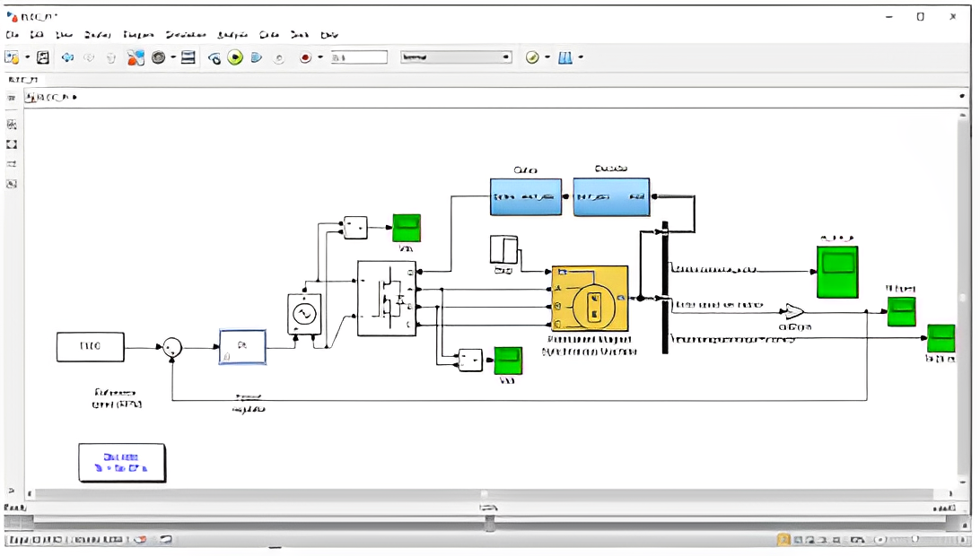Click the green Run simulation button
The image size is (980, 556).
coord(235,57)
